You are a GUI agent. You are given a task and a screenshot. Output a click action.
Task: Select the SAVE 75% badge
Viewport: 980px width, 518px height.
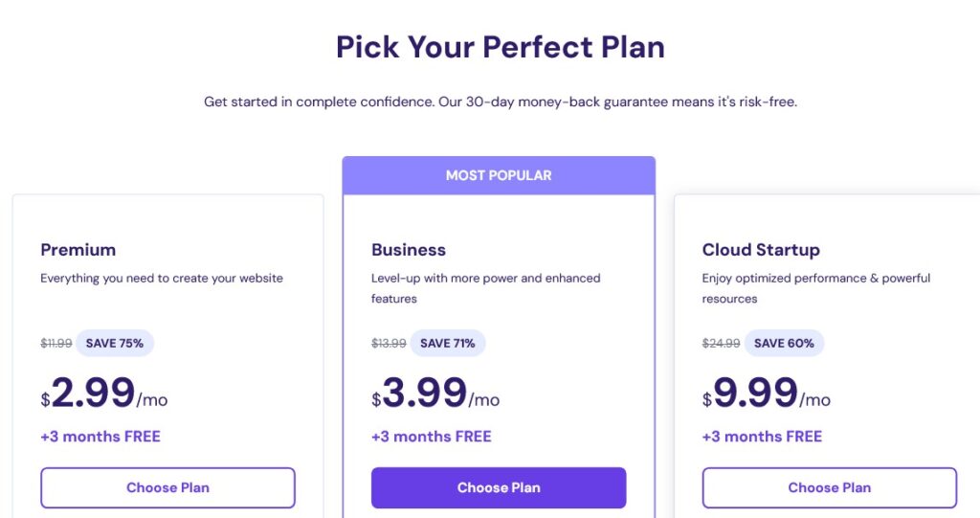click(115, 343)
